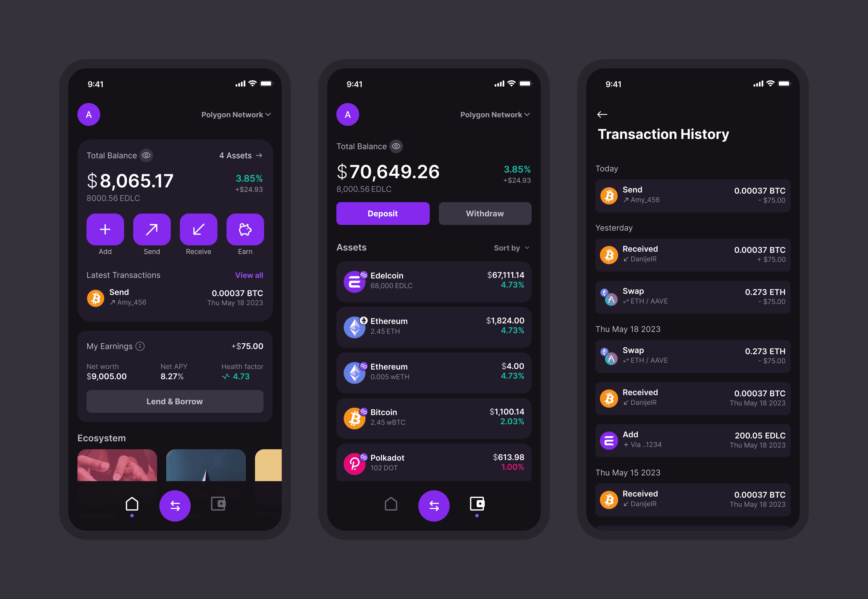Select the Deposit tab button

(x=384, y=213)
